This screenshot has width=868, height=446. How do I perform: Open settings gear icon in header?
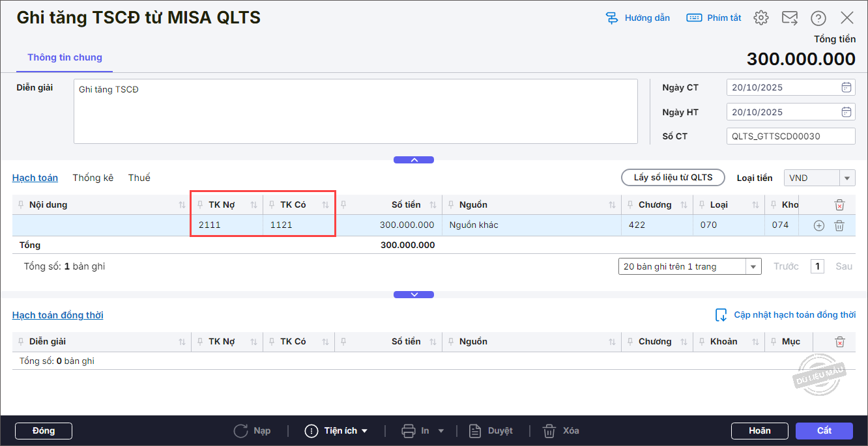point(761,18)
